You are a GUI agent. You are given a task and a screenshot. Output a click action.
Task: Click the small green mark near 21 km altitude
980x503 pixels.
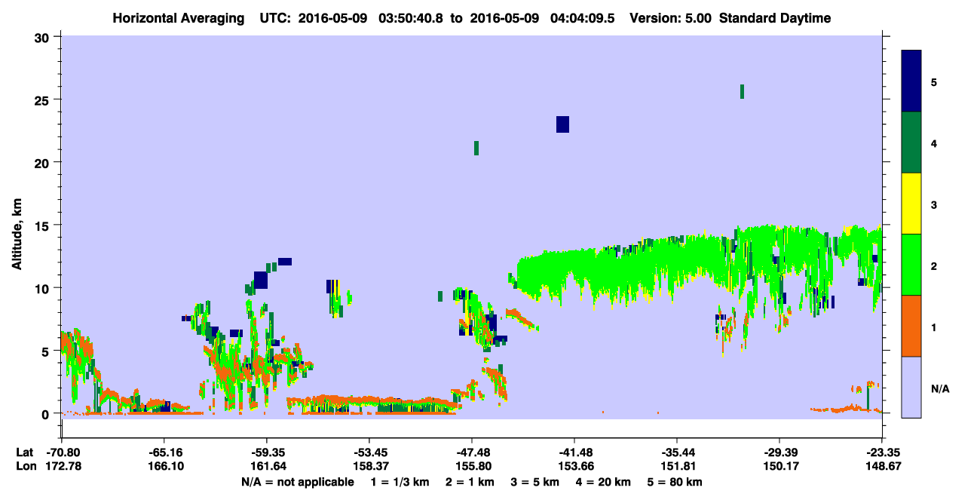coord(476,148)
